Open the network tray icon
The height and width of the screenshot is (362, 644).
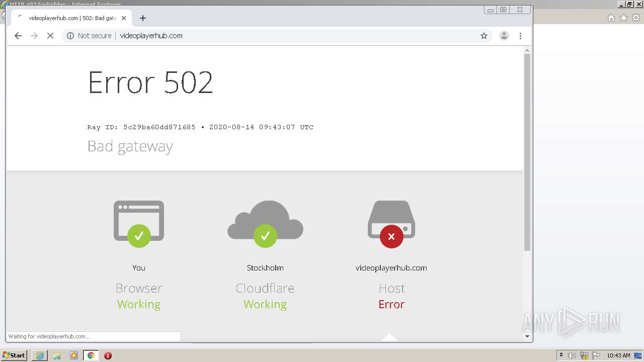(x=584, y=355)
